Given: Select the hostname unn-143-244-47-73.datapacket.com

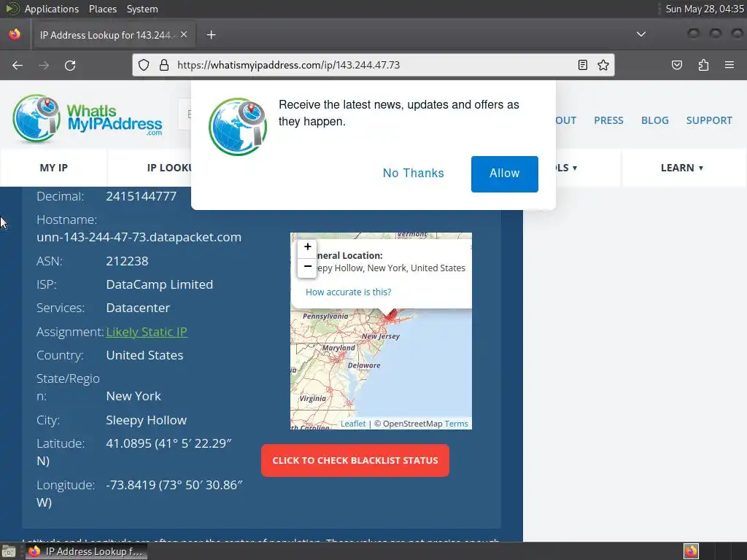Looking at the screenshot, I should point(139,237).
